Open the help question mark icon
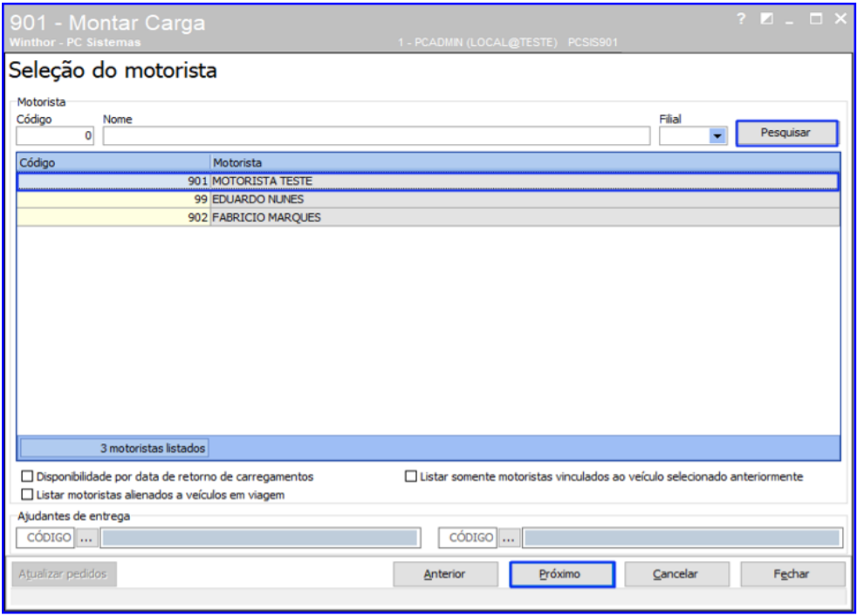Screen dimensions: 857x616 [x=741, y=19]
